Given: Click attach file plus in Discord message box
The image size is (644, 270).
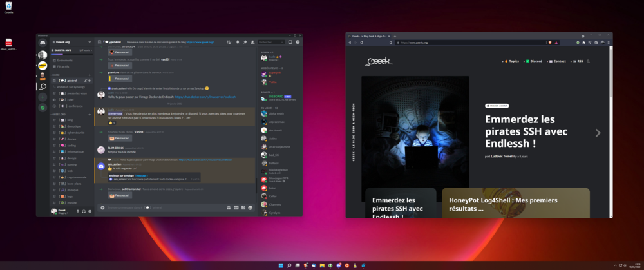Looking at the screenshot, I should 102,208.
